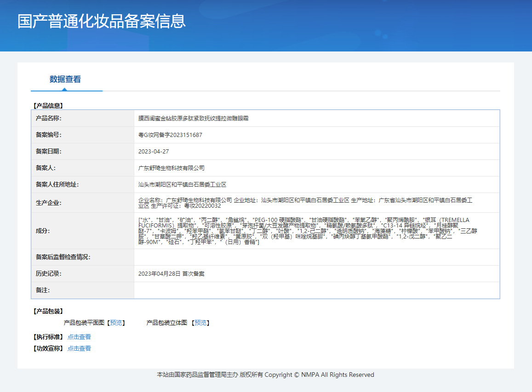Open 点击查看 link next to 执行标准
The image size is (532, 392).
click(79, 337)
